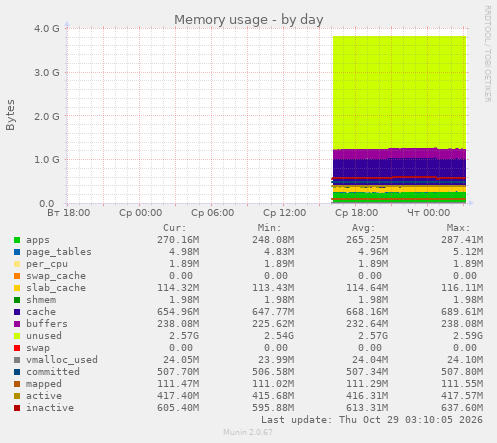Click the active max value 417.57M
497x443 pixels.
pos(462,396)
